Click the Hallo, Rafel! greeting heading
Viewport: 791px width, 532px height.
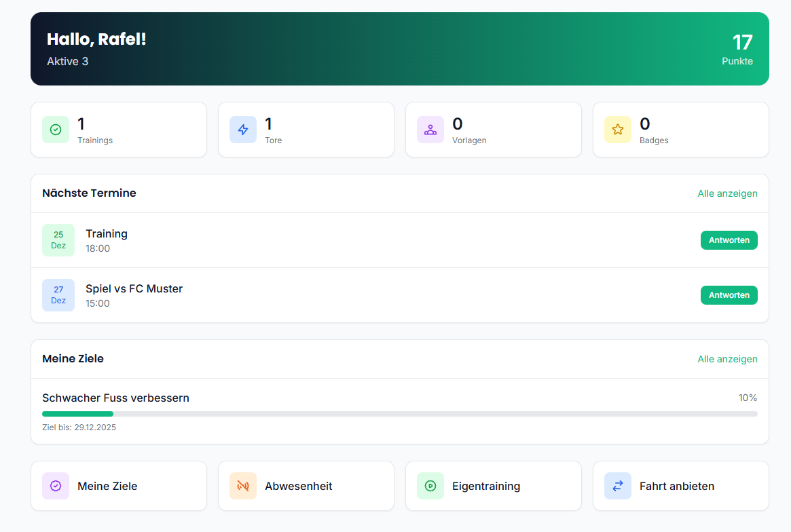pyautogui.click(x=96, y=39)
